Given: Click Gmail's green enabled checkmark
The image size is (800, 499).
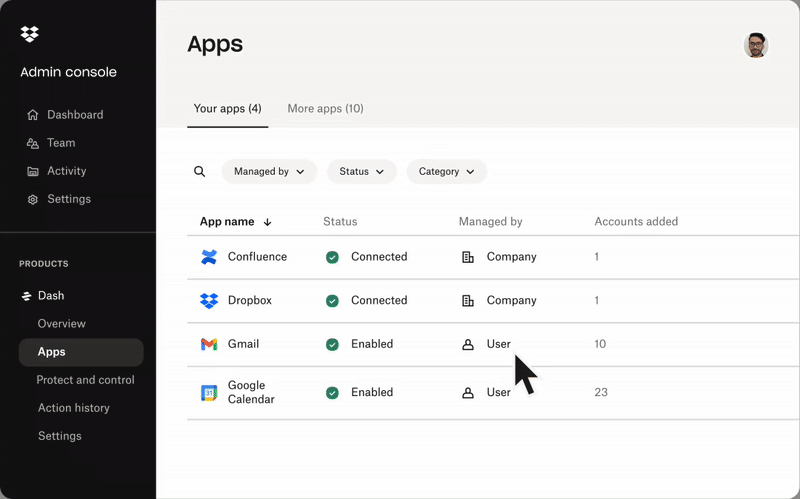Looking at the screenshot, I should [332, 345].
